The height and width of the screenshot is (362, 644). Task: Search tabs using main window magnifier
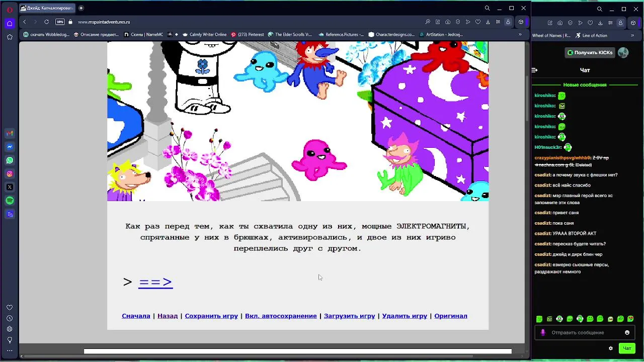[x=487, y=8]
